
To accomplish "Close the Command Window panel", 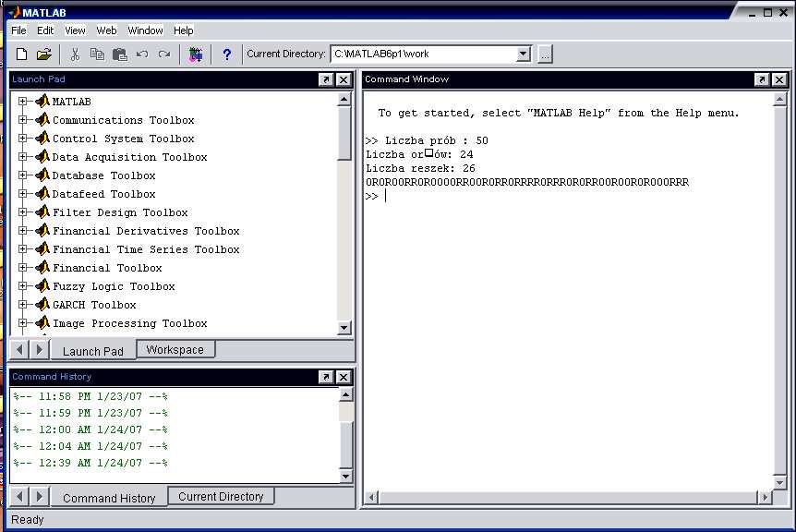I will coord(779,79).
